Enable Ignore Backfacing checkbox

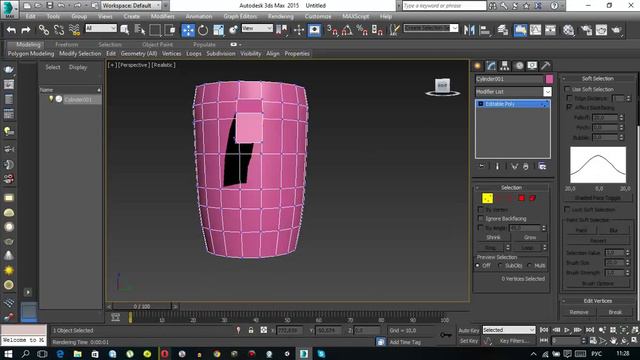pyautogui.click(x=480, y=219)
